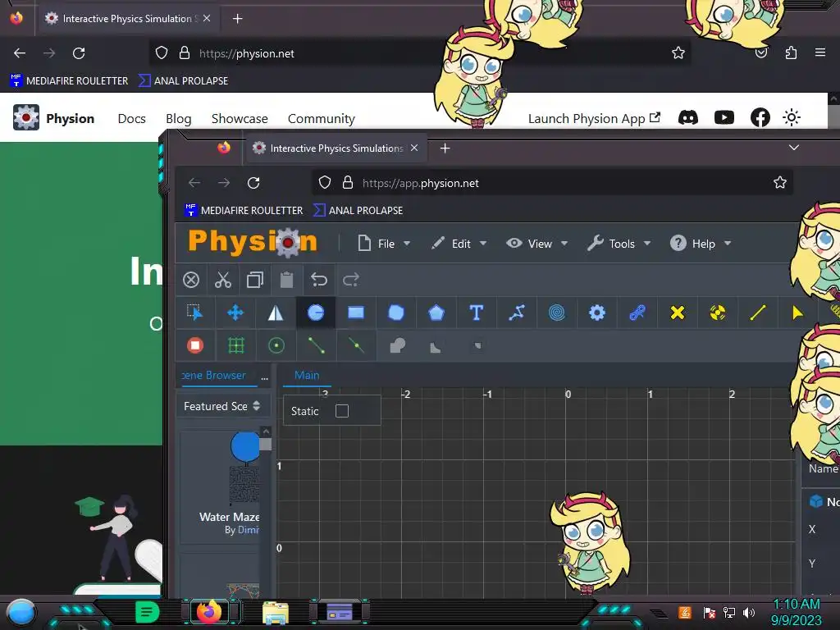Image resolution: width=840 pixels, height=630 pixels.
Task: Open Blog on the Physion website
Action: click(x=178, y=118)
